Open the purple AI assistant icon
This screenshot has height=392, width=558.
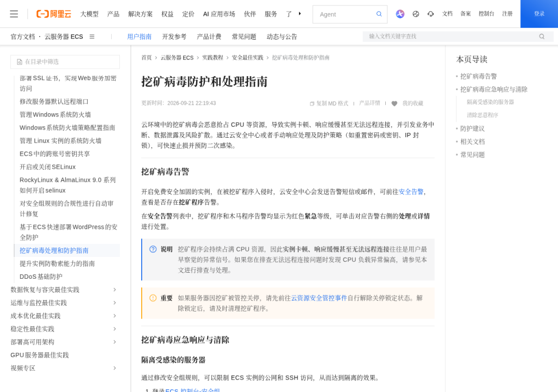click(400, 14)
